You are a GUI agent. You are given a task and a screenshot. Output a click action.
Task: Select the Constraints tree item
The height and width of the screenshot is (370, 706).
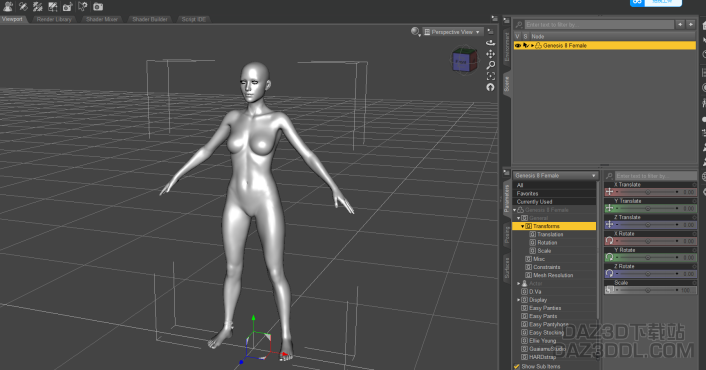coord(547,267)
